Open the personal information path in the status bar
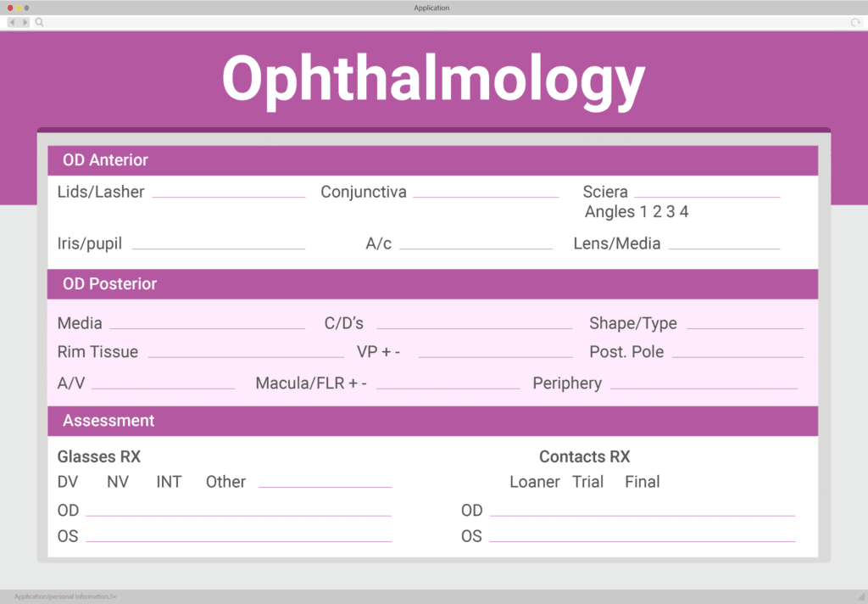The width and height of the screenshot is (868, 604). (x=59, y=596)
